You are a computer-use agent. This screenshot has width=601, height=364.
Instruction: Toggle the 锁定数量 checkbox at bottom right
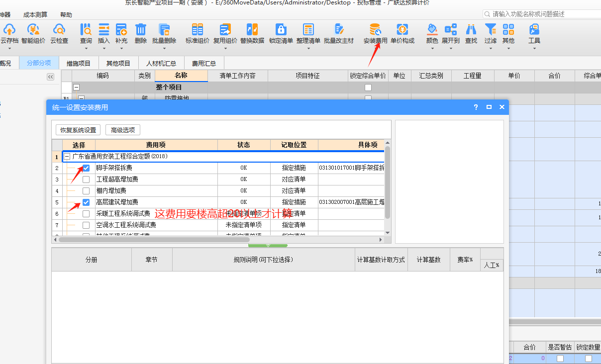(589, 358)
